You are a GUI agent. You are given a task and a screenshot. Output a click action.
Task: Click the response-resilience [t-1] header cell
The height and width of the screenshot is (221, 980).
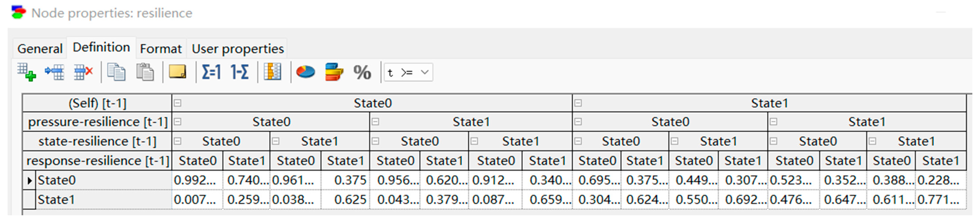click(x=97, y=161)
